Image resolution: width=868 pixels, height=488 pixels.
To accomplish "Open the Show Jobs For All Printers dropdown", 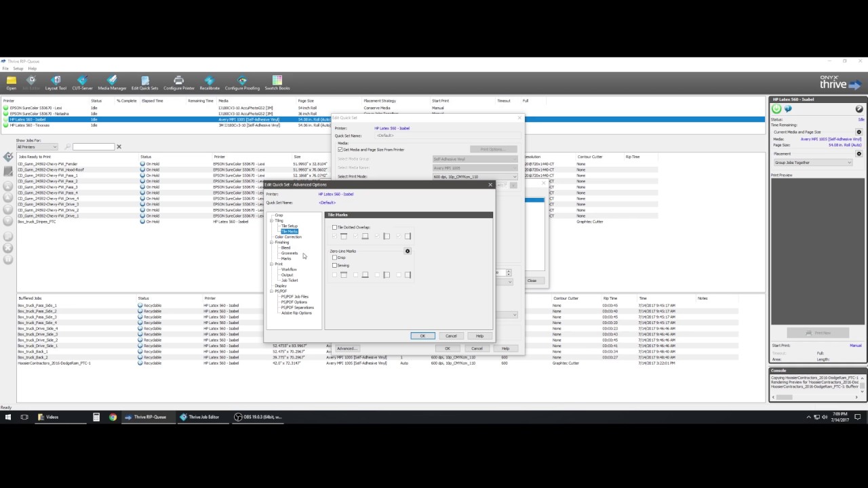I will point(37,147).
